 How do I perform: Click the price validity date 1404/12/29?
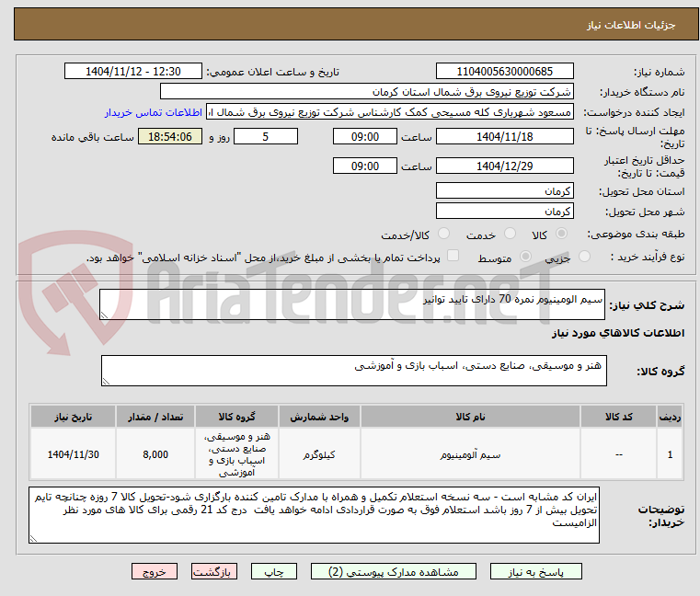tap(504, 166)
